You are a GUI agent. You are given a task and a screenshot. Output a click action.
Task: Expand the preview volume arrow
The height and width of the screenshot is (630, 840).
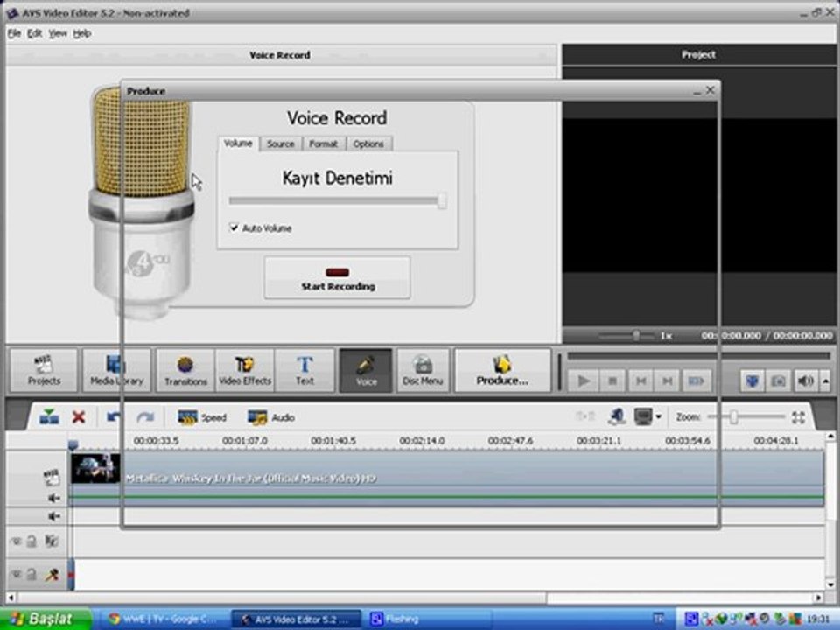[825, 381]
